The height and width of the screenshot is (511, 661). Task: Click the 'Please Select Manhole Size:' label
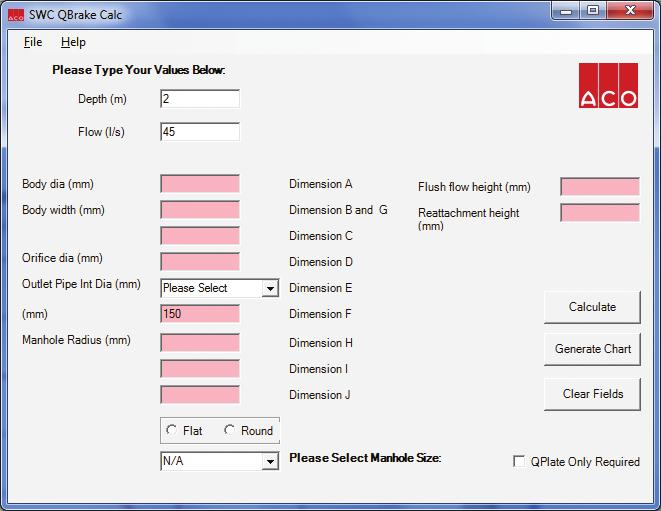[x=365, y=458]
